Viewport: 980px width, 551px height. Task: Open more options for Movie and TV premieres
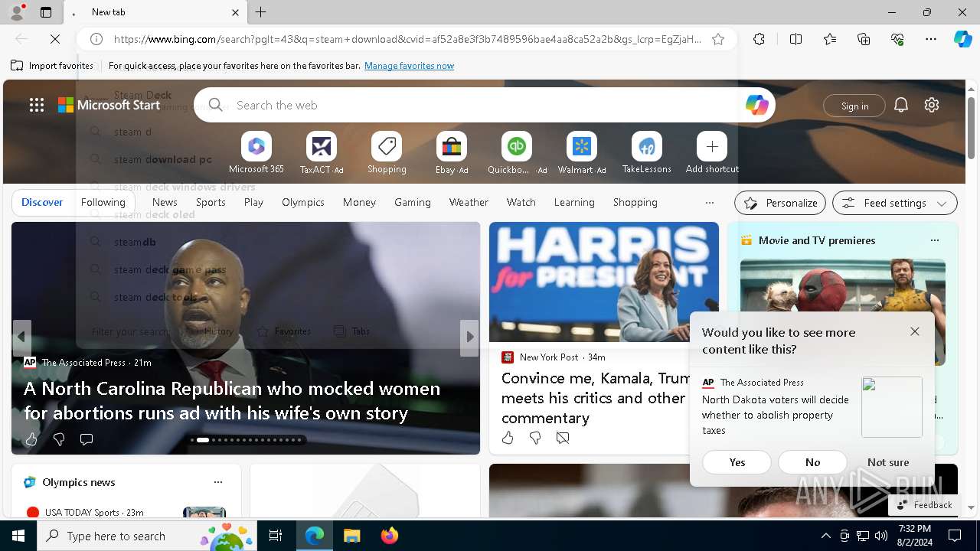(934, 240)
